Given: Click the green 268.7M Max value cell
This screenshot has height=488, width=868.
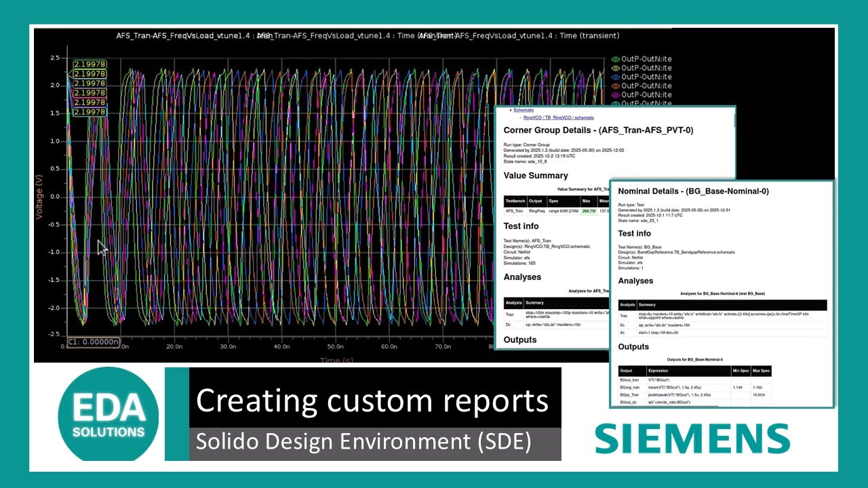Looking at the screenshot, I should pos(588,211).
